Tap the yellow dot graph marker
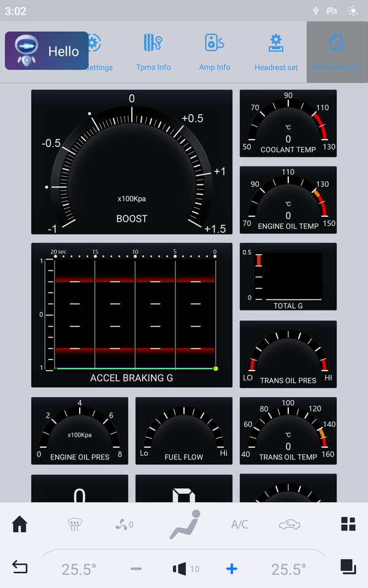Screen dimensions: 368x588 click(x=215, y=369)
